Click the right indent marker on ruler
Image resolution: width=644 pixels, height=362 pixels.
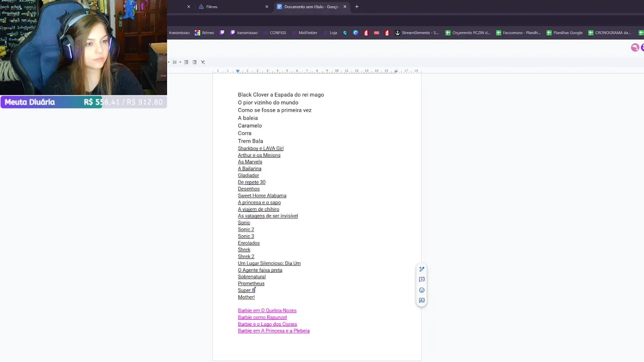pos(396,71)
